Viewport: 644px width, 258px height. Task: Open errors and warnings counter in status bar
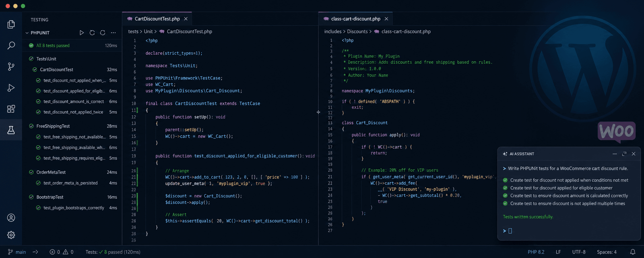click(x=62, y=252)
